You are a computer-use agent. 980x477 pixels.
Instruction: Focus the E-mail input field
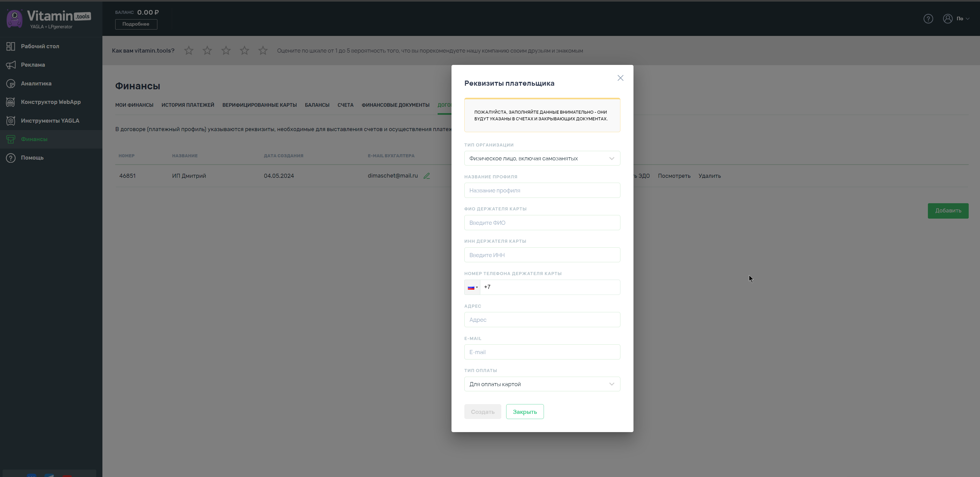(542, 352)
